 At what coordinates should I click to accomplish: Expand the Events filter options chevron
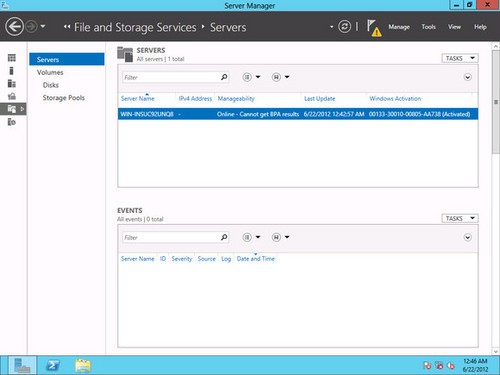click(x=468, y=237)
